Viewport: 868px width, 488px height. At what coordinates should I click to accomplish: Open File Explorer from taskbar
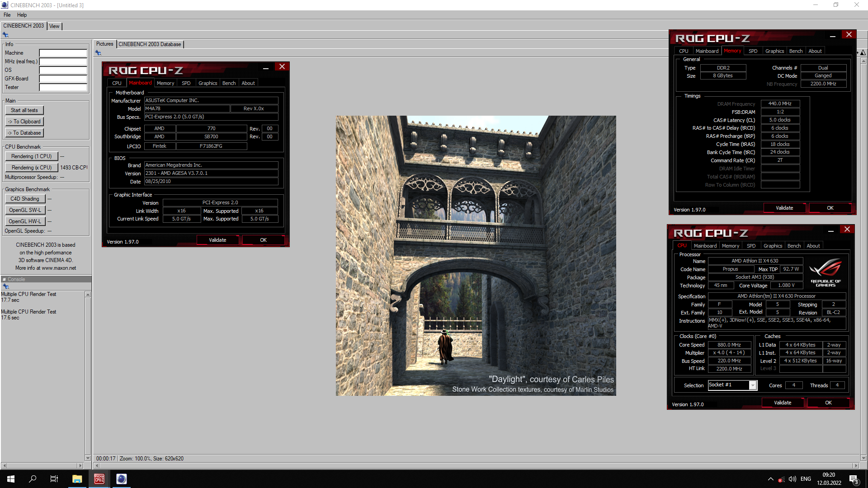pos(77,479)
